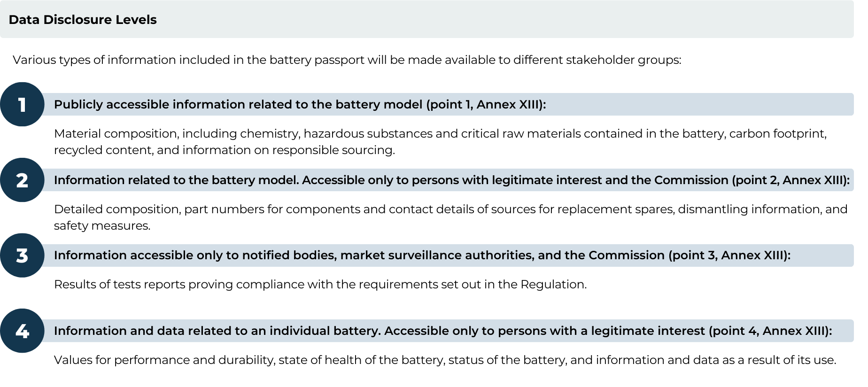This screenshot has width=868, height=387.
Task: Click the 'Material composition, including chemistry' paragraph
Action: [440, 142]
